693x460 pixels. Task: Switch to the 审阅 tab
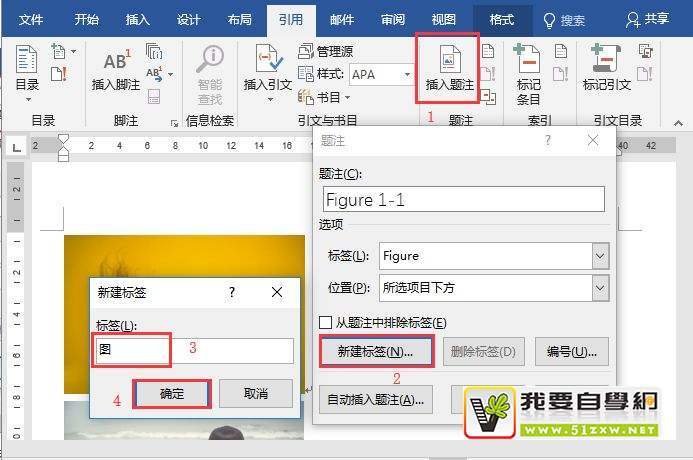tap(393, 20)
